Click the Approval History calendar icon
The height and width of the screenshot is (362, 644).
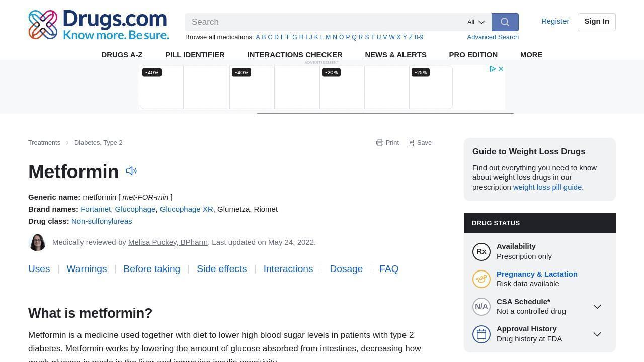pyautogui.click(x=481, y=334)
